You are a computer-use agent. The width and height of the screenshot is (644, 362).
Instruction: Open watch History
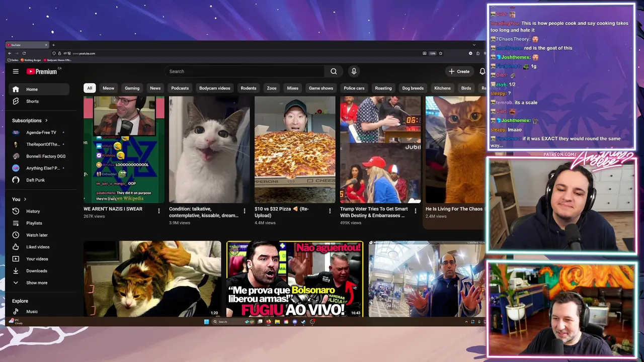tap(39, 211)
